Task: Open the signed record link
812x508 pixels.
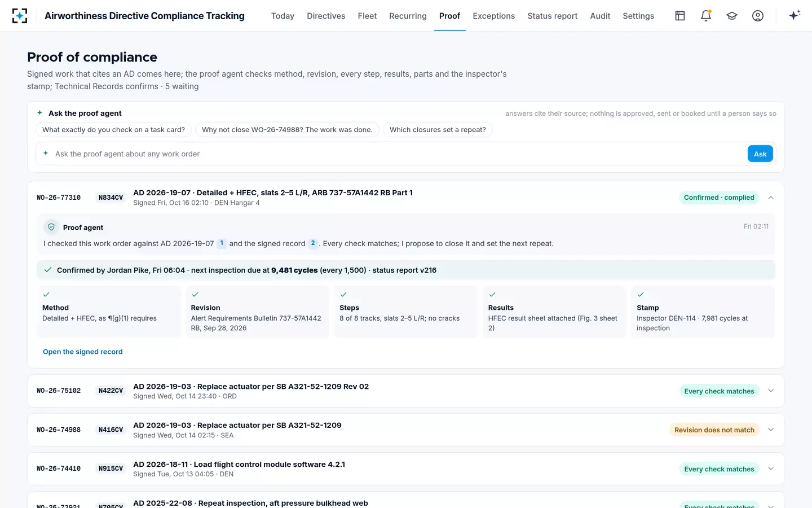Action: [x=83, y=352]
